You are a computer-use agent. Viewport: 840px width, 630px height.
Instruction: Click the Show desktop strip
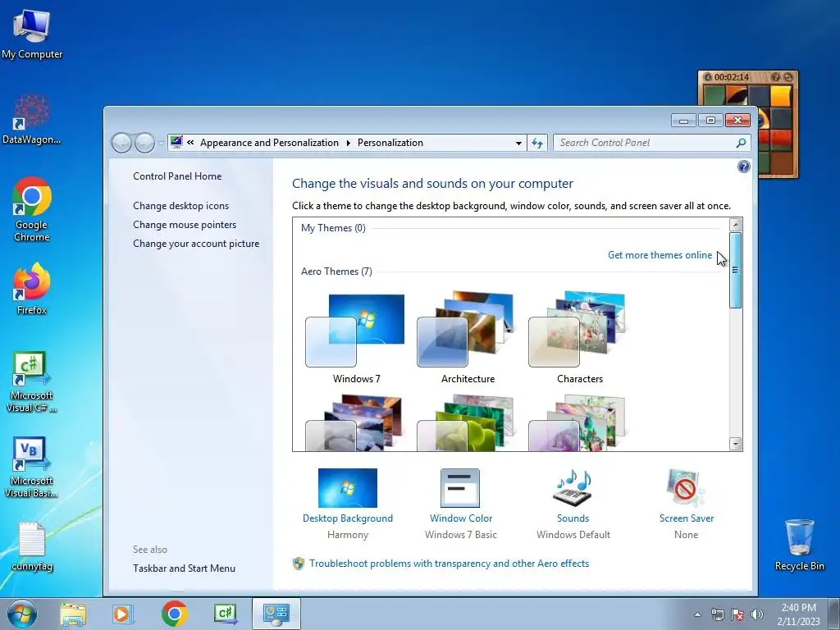(x=834, y=614)
